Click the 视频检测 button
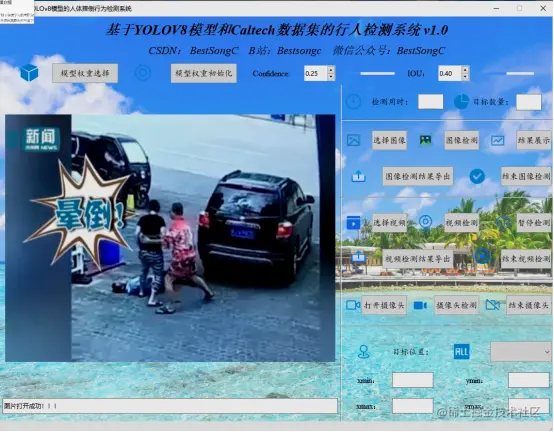554x432 pixels. pos(461,223)
